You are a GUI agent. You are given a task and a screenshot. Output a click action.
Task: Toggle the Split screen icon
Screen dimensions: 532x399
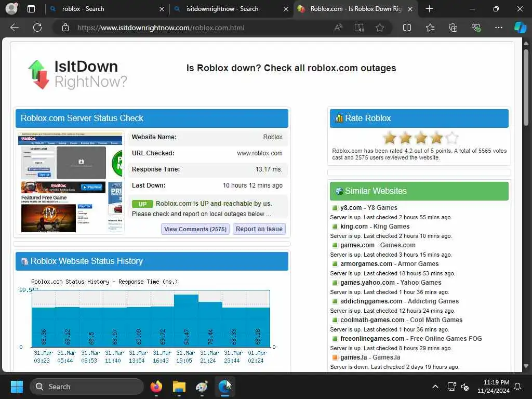click(407, 28)
